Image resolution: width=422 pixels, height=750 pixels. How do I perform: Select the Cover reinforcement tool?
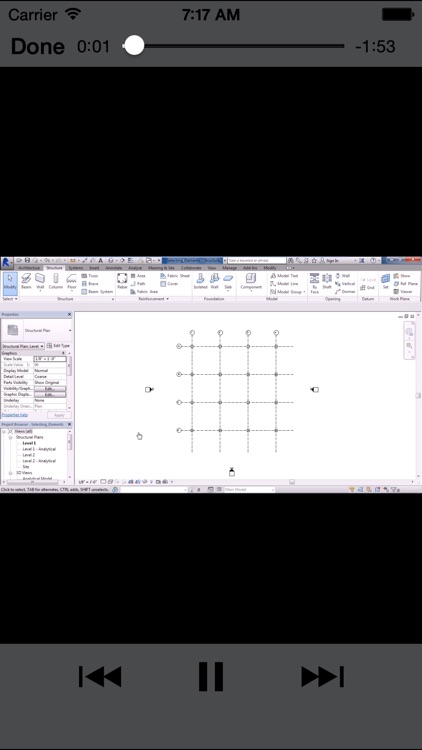(x=169, y=284)
